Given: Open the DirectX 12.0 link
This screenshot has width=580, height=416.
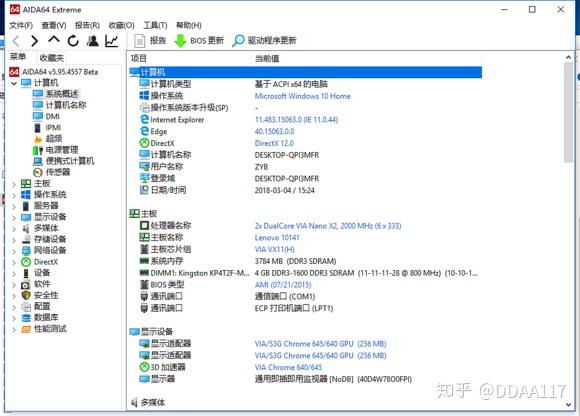Looking at the screenshot, I should point(274,143).
